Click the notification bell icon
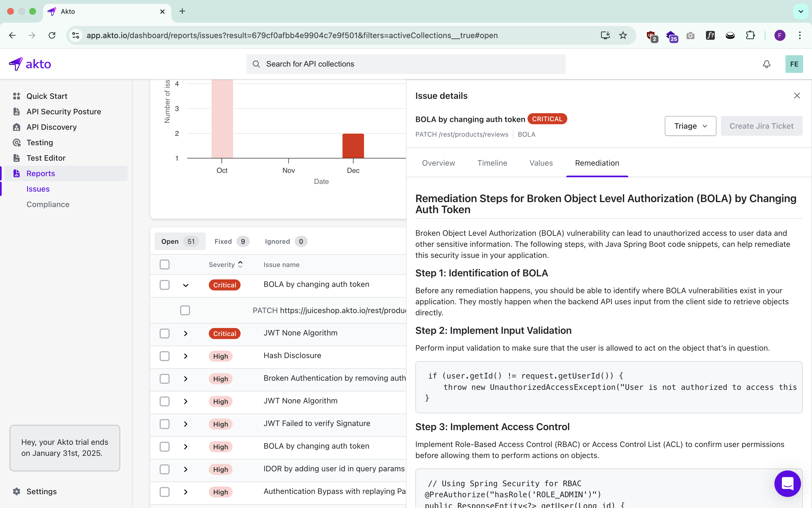Image resolution: width=812 pixels, height=508 pixels. point(766,64)
